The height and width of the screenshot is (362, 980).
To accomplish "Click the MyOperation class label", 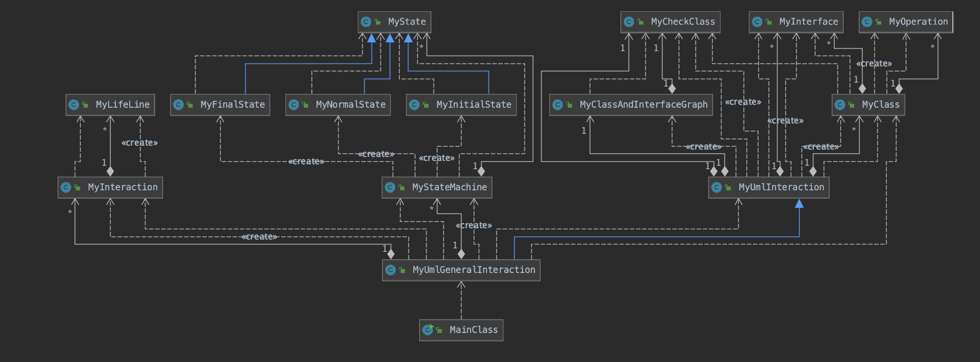I will click(x=919, y=22).
